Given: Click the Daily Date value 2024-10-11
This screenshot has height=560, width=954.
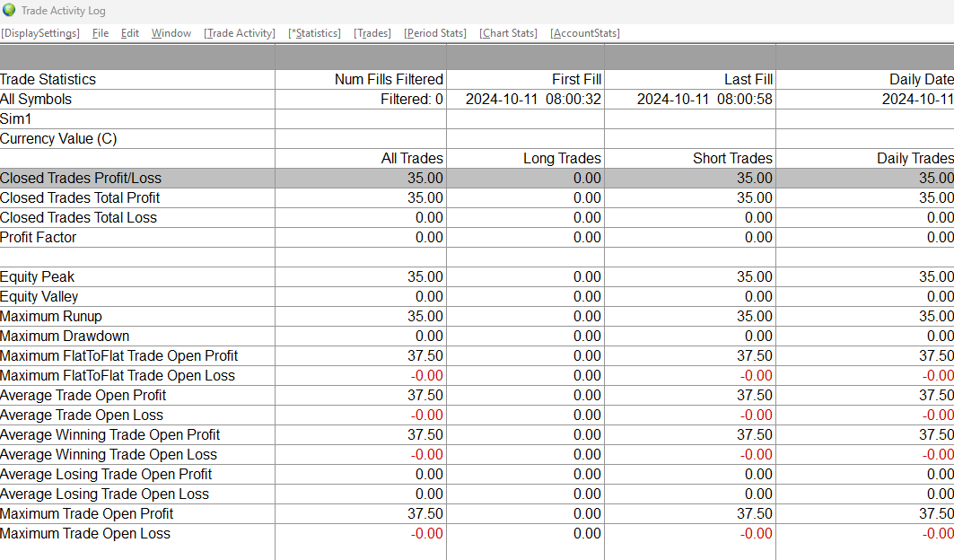Looking at the screenshot, I should (917, 100).
